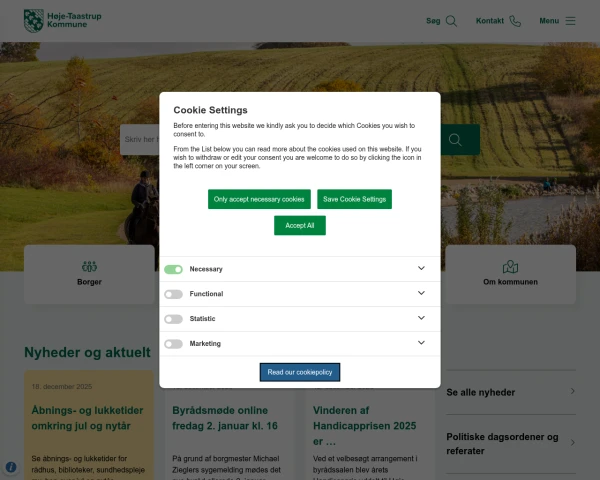Open the Søg label in the header
The height and width of the screenshot is (480, 600).
pyautogui.click(x=433, y=21)
